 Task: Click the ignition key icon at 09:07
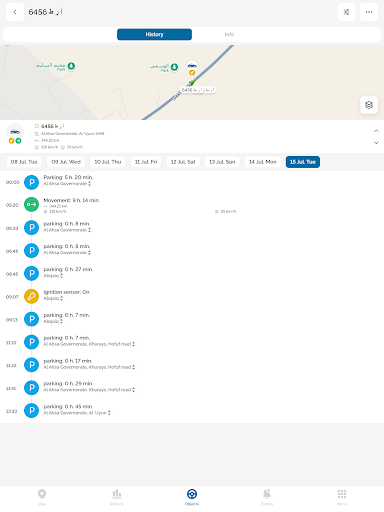pos(32,296)
